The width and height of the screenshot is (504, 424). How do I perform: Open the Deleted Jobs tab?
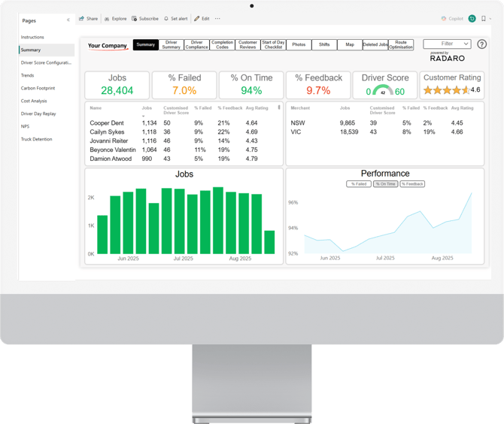tap(375, 44)
